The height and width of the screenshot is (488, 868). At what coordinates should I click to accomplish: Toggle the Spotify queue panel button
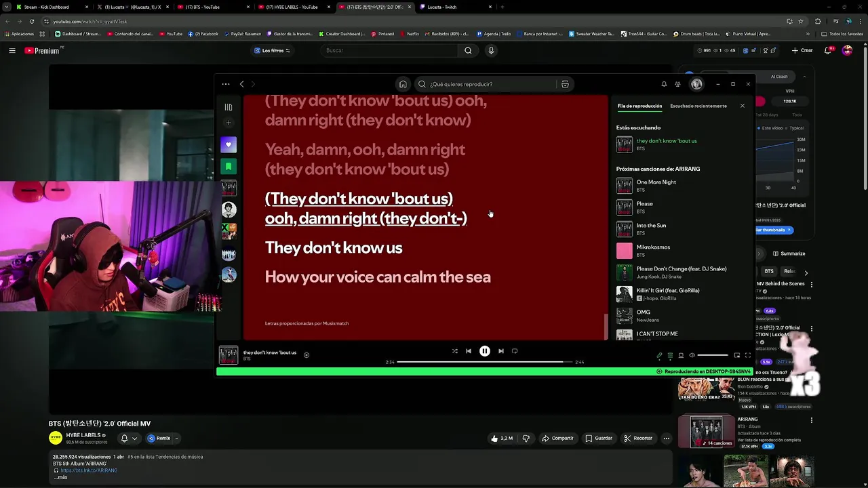[670, 355]
